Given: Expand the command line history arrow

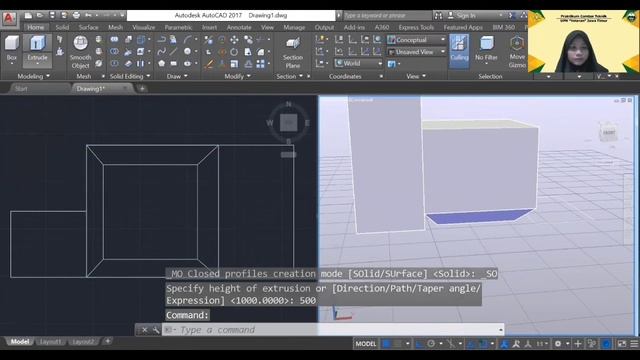Looking at the screenshot, I should [500, 330].
